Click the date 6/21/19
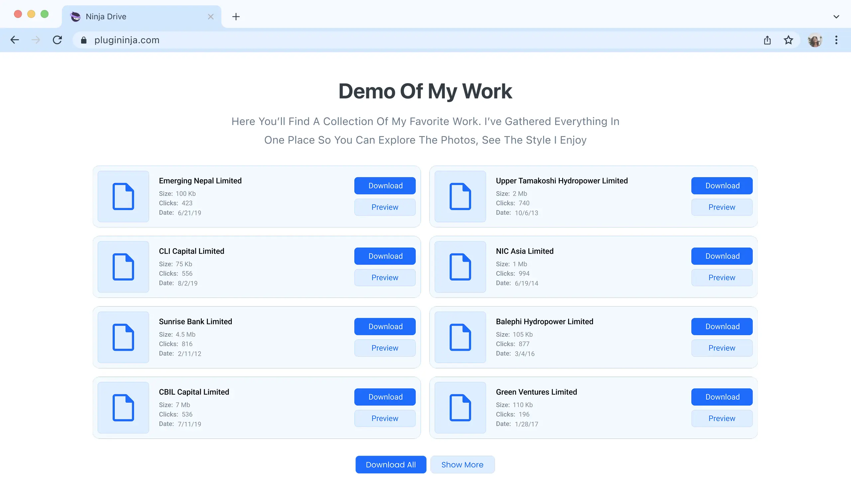This screenshot has height=504, width=851. point(189,212)
